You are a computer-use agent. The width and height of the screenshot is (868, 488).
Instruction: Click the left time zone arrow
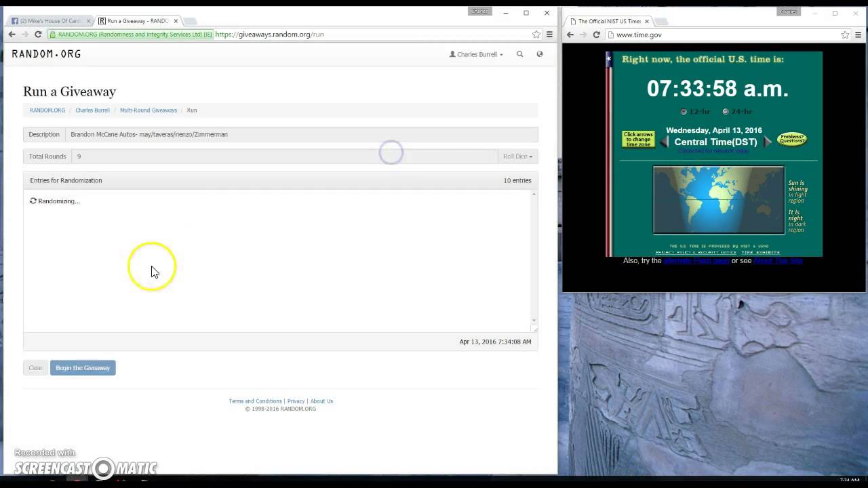[665, 142]
